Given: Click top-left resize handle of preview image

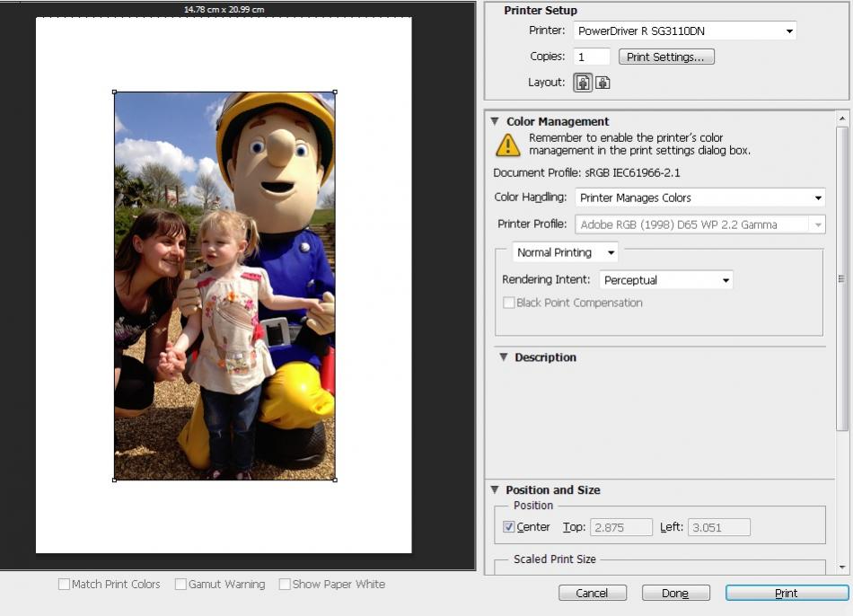Looking at the screenshot, I should tap(114, 92).
